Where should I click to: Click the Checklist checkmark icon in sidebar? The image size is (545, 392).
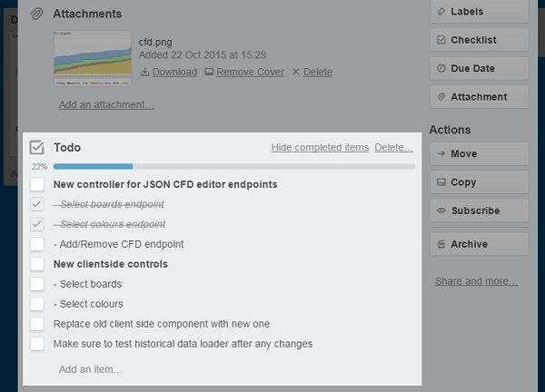pyautogui.click(x=441, y=40)
